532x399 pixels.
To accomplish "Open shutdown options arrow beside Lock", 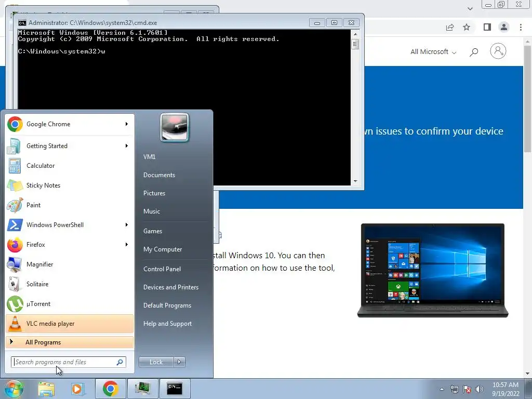I will pyautogui.click(x=179, y=362).
